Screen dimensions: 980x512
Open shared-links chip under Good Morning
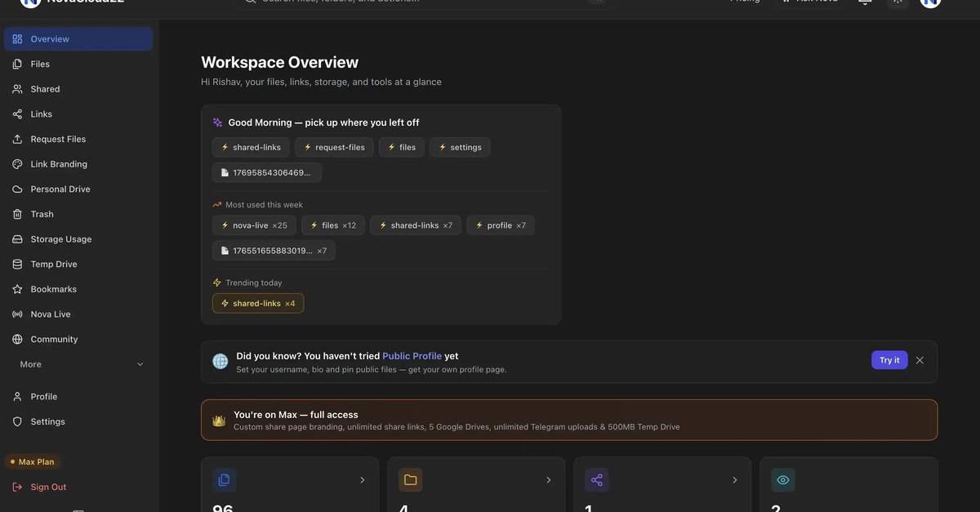point(251,148)
